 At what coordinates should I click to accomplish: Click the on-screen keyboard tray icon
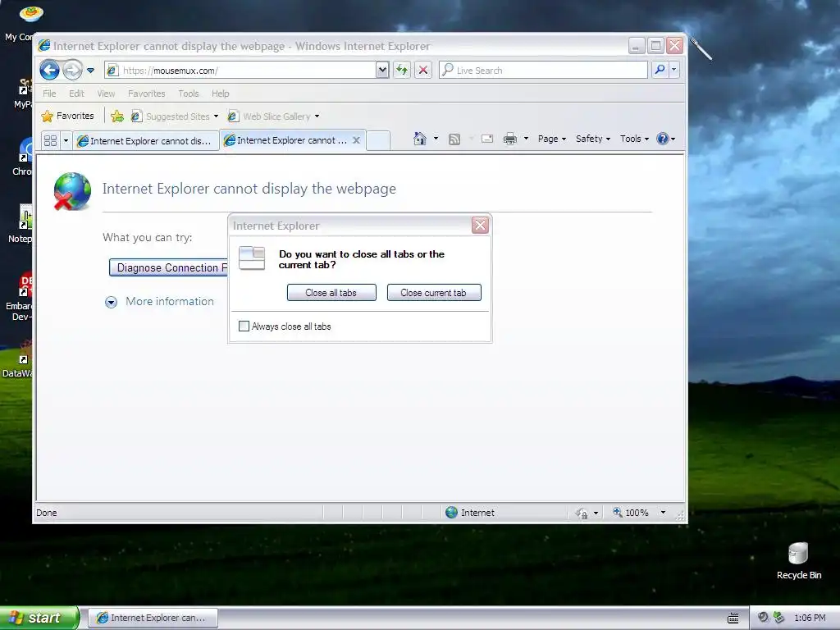point(733,618)
